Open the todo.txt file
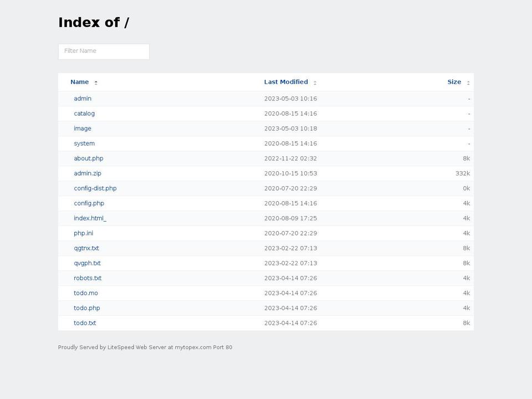Viewport: 532px width, 399px height. 85,323
